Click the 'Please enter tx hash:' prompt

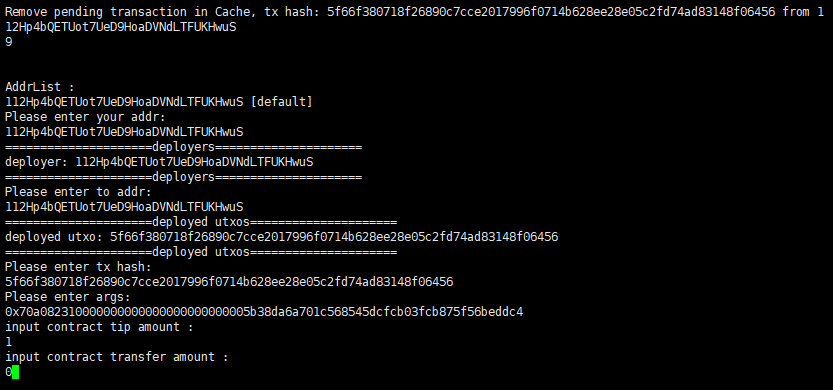click(x=79, y=266)
